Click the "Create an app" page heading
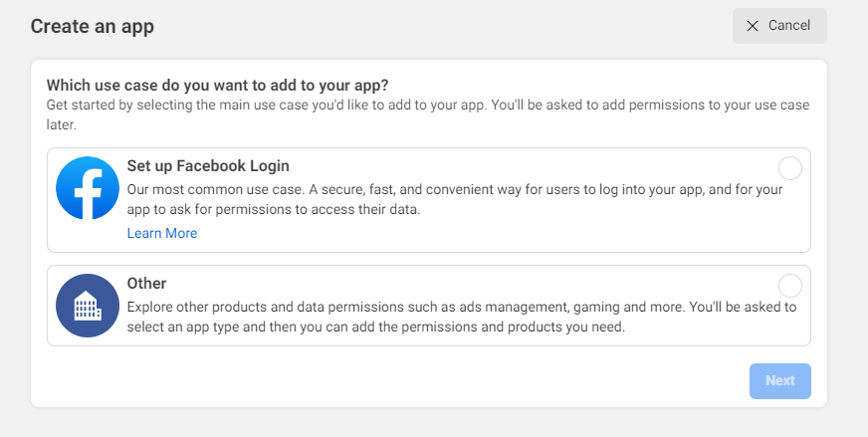The width and height of the screenshot is (868, 437). [92, 26]
